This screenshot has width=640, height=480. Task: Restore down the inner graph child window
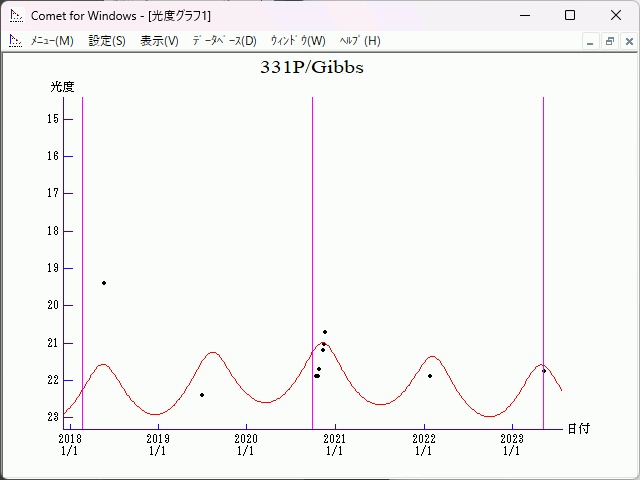[609, 41]
